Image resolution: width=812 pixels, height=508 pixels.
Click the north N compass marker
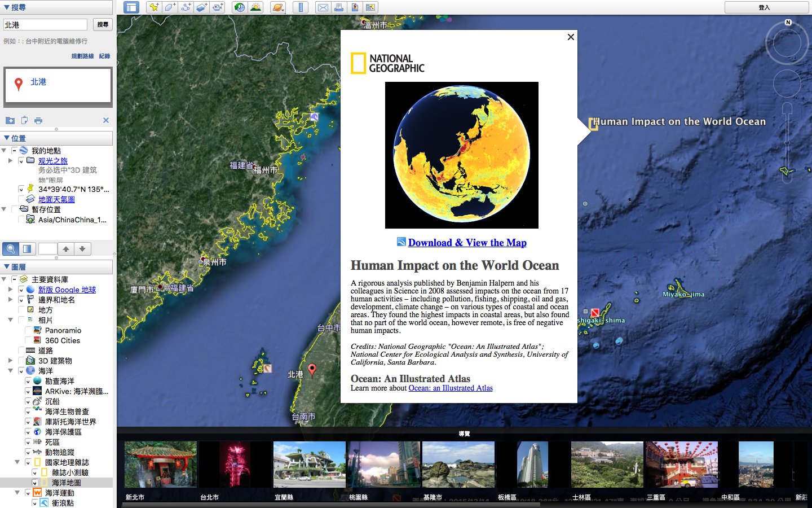[x=788, y=23]
